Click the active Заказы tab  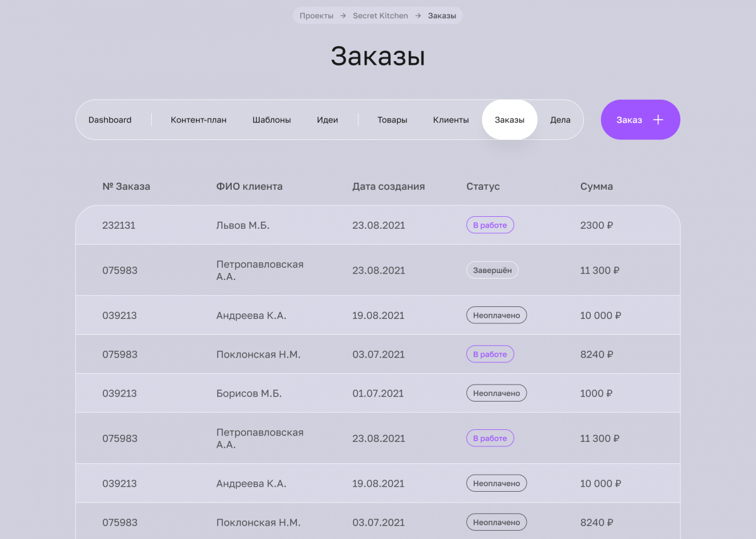tap(509, 120)
